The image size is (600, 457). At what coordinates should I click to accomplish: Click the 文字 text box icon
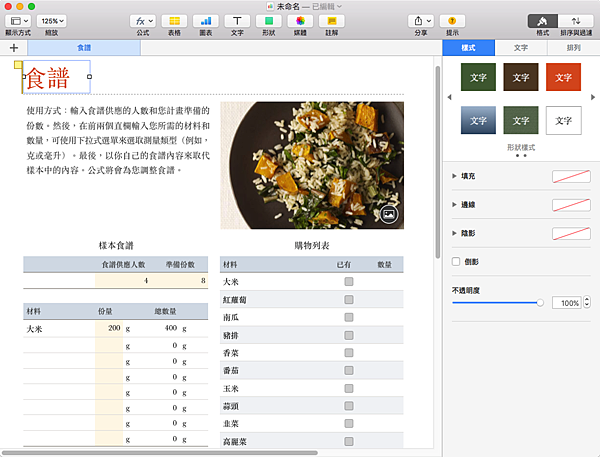pos(237,20)
